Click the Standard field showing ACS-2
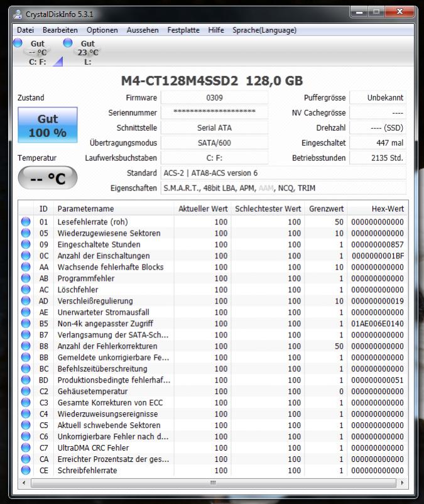Viewport: 424px width, 504px height. pos(283,173)
